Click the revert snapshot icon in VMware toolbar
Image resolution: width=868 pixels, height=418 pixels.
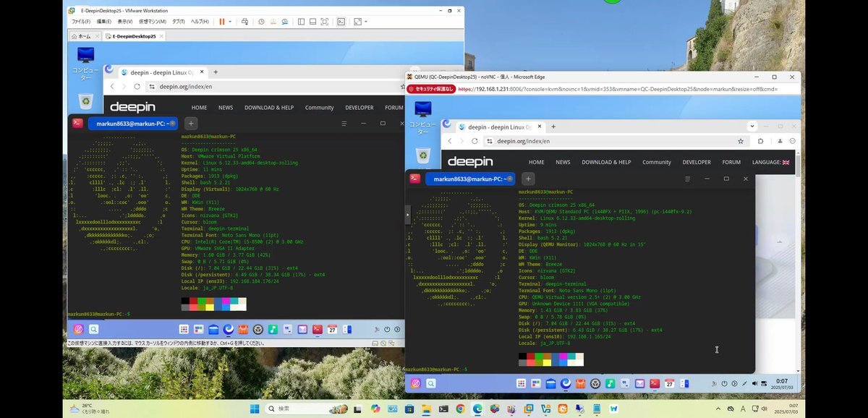click(273, 22)
